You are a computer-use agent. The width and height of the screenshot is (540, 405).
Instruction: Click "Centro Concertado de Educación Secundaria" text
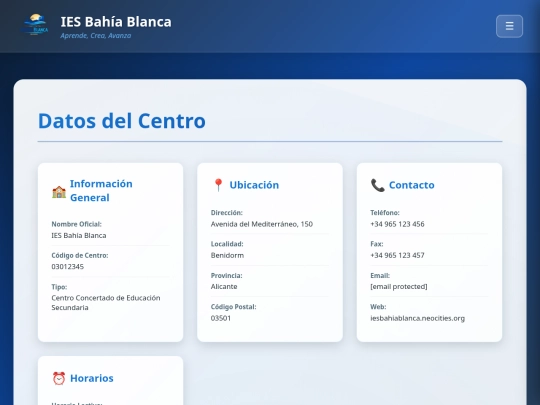click(x=106, y=303)
